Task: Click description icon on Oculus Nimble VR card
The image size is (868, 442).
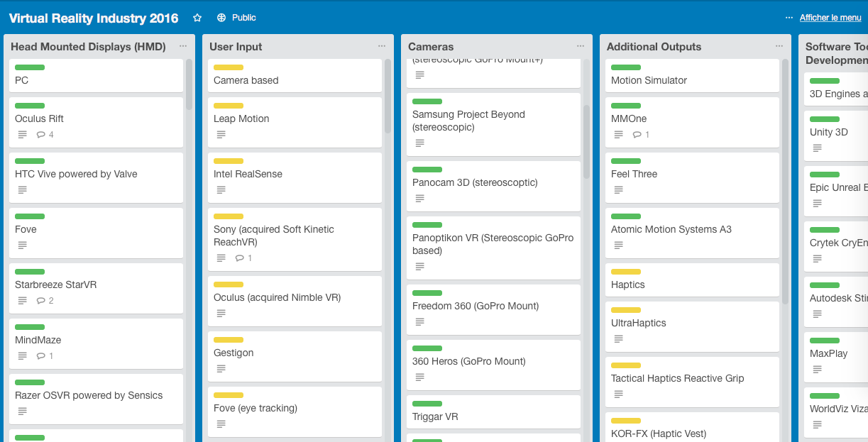Action: 221,314
